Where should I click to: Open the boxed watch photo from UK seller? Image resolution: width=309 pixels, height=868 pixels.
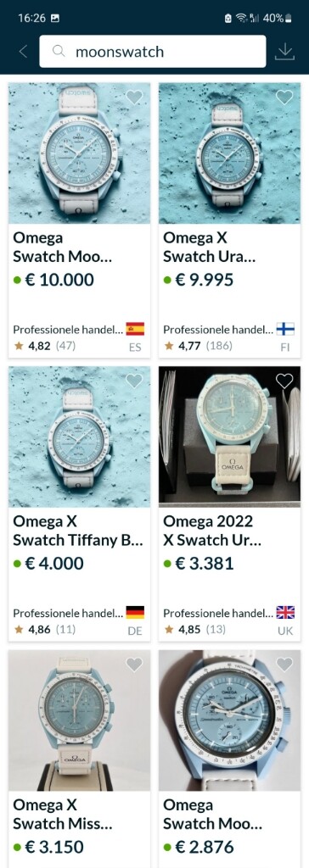click(x=230, y=437)
